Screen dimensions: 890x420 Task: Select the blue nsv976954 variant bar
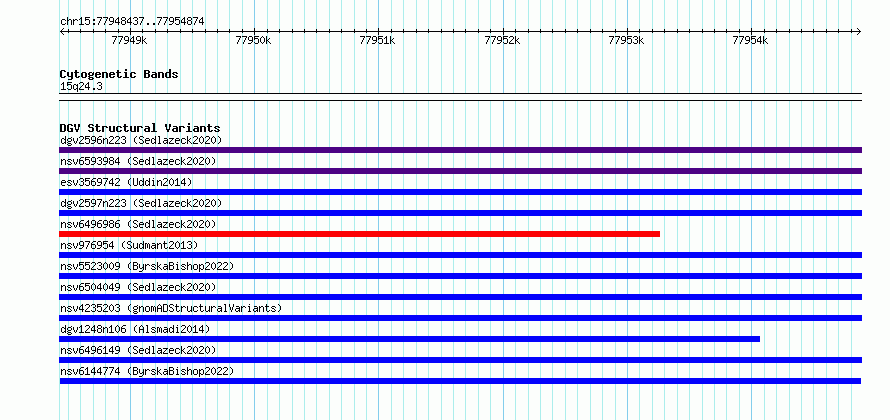pos(460,255)
